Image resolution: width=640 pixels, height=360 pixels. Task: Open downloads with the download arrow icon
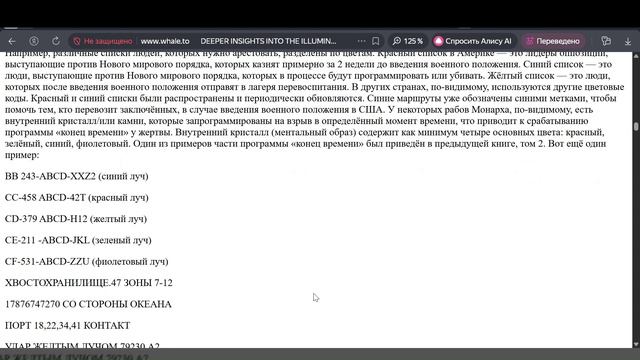pyautogui.click(x=628, y=41)
